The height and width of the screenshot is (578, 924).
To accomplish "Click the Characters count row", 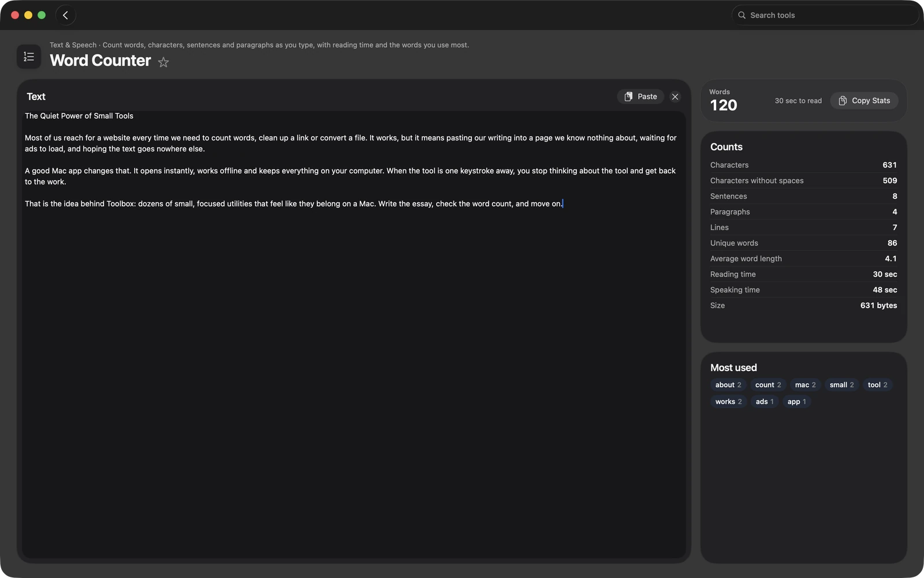I will (x=803, y=165).
